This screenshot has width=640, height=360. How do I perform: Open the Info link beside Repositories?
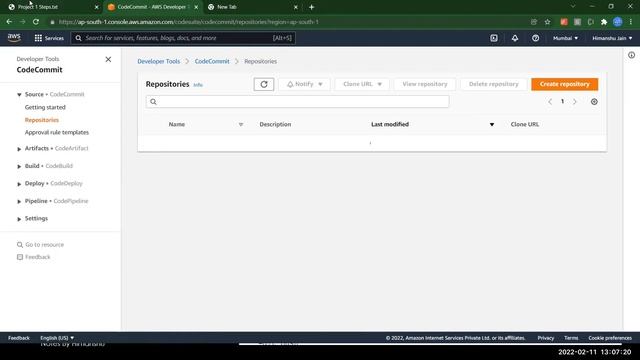pyautogui.click(x=198, y=85)
